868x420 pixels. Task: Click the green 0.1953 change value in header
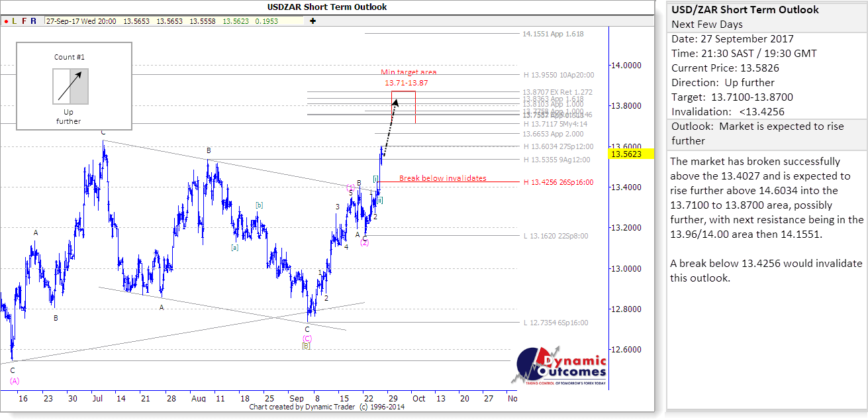pos(267,21)
